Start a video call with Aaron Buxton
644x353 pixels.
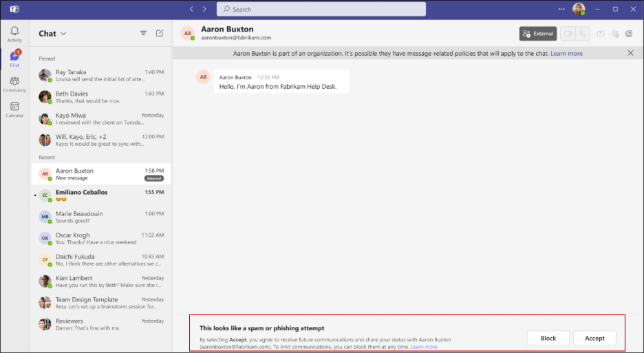click(x=568, y=33)
